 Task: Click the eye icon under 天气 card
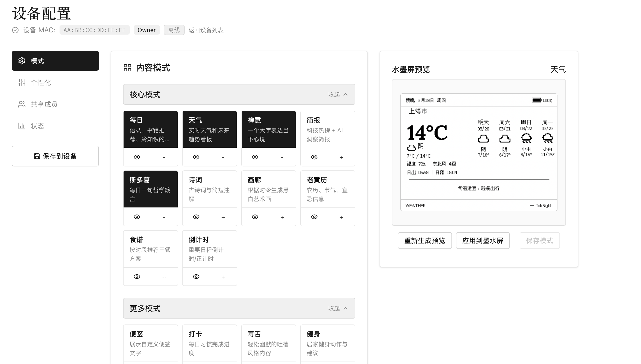click(196, 157)
